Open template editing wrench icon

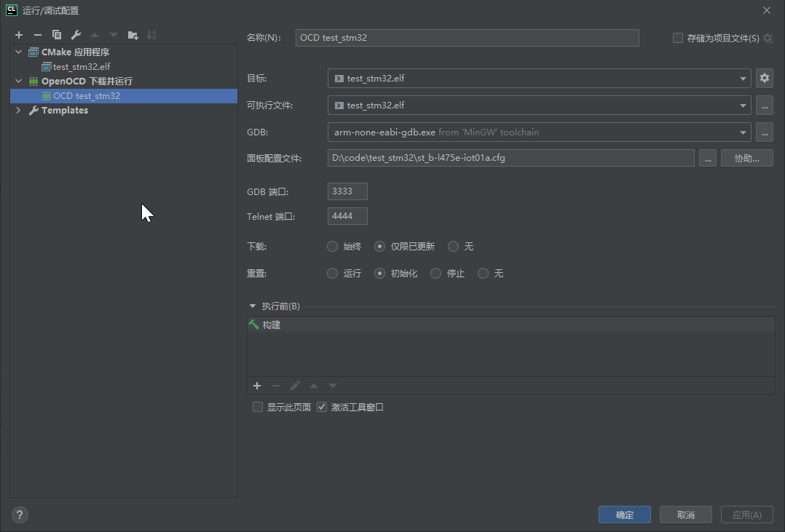(76, 35)
